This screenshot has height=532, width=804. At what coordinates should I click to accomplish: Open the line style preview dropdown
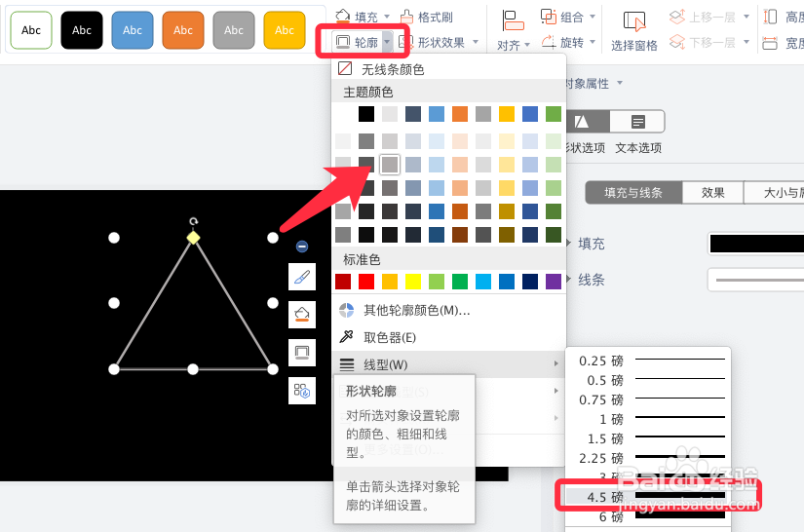(756, 280)
